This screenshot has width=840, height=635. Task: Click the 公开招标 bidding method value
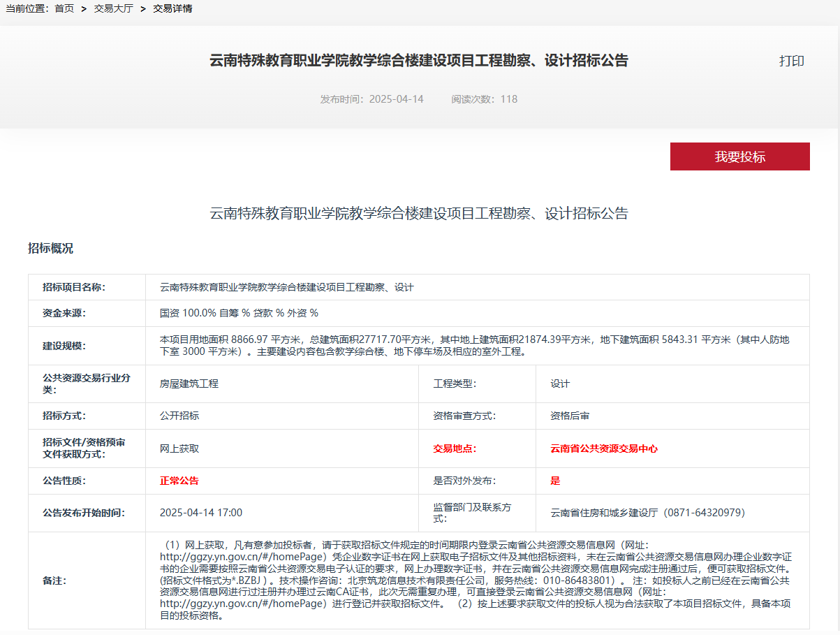pos(179,416)
